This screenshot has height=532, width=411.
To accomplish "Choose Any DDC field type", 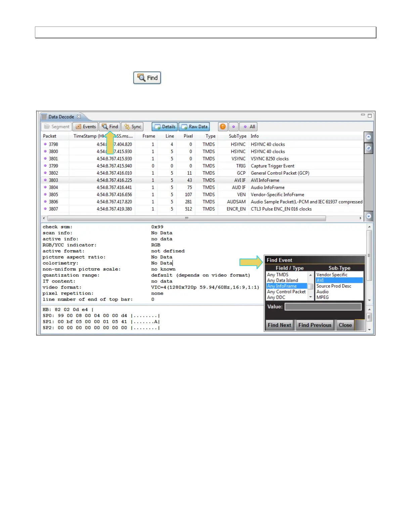I will (x=287, y=298).
